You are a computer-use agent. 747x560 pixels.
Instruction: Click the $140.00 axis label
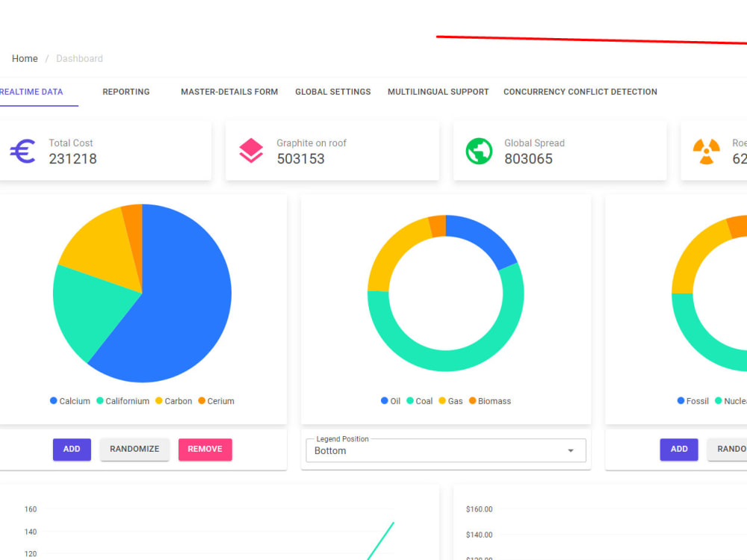[480, 535]
